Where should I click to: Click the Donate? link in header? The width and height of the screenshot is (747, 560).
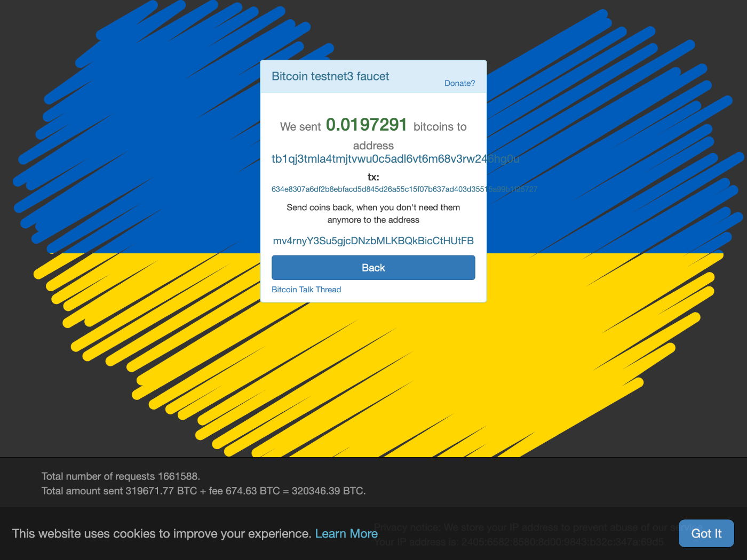tap(459, 83)
